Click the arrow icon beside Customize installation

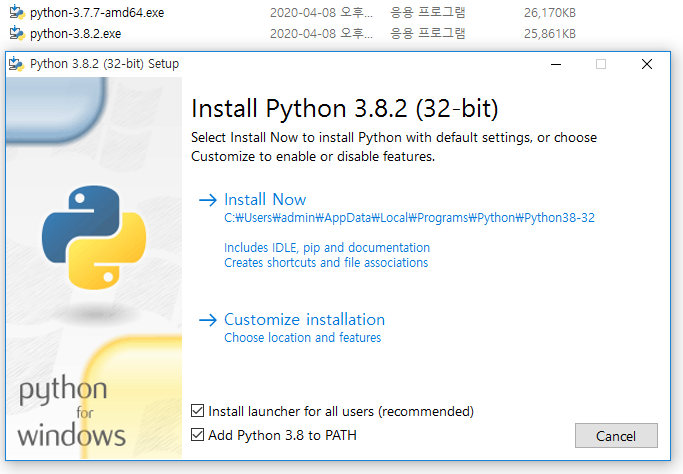click(208, 320)
